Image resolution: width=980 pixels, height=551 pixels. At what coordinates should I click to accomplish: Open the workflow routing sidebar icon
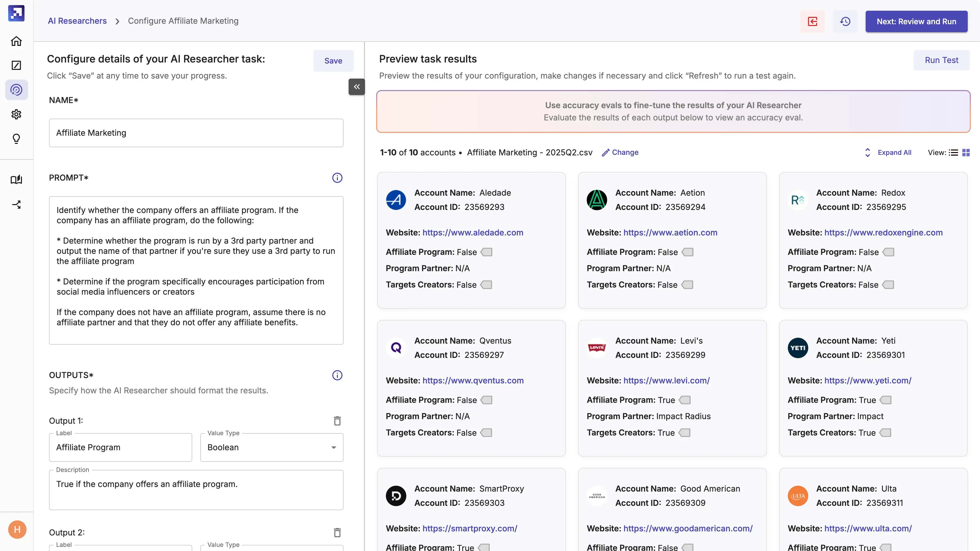16,205
